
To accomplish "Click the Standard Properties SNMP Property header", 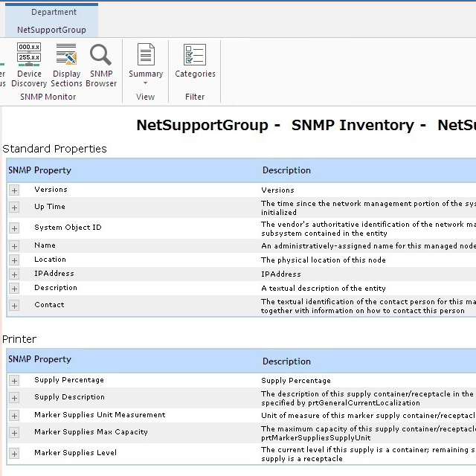I will 39,170.
